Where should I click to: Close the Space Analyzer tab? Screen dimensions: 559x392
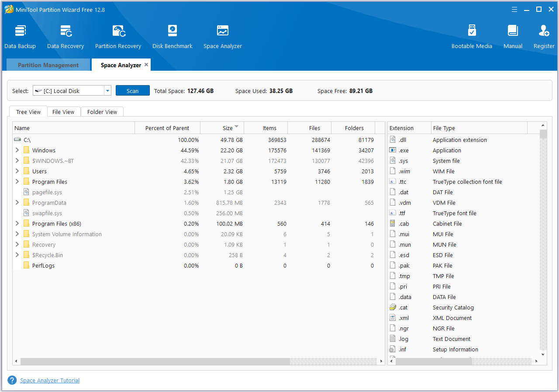pyautogui.click(x=146, y=65)
